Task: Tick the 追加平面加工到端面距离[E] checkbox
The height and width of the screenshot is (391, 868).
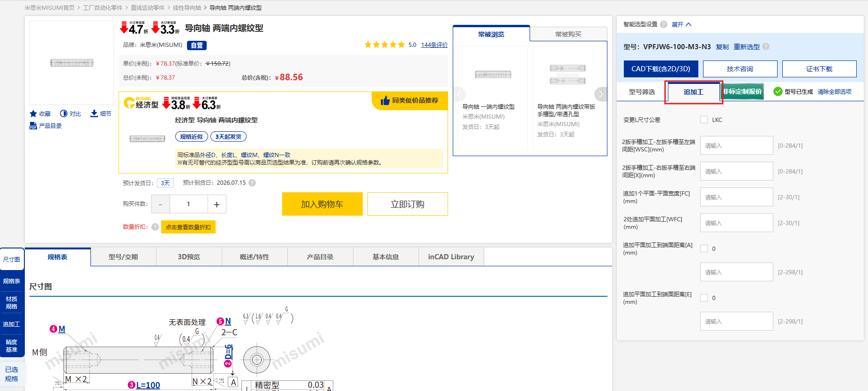Action: [704, 298]
